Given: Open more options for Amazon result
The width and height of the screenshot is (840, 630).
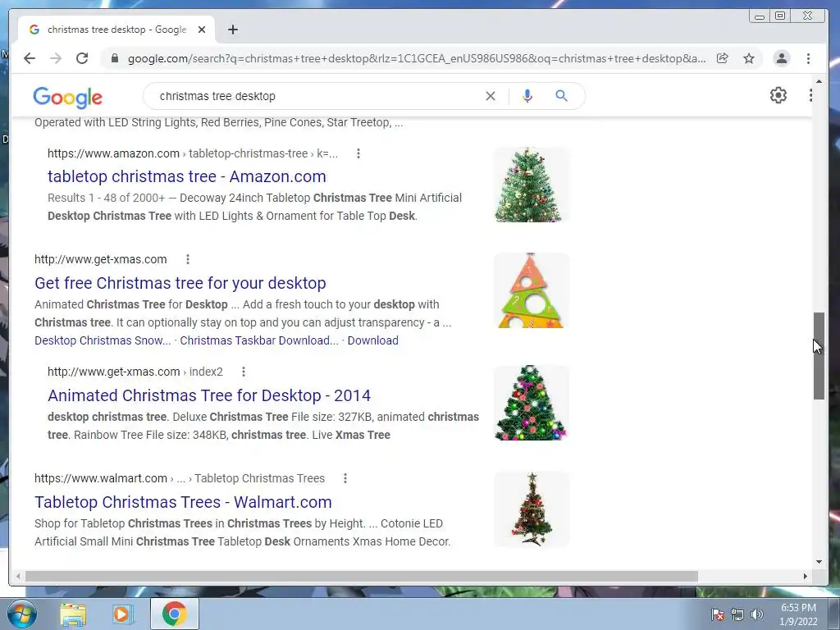Looking at the screenshot, I should [358, 153].
